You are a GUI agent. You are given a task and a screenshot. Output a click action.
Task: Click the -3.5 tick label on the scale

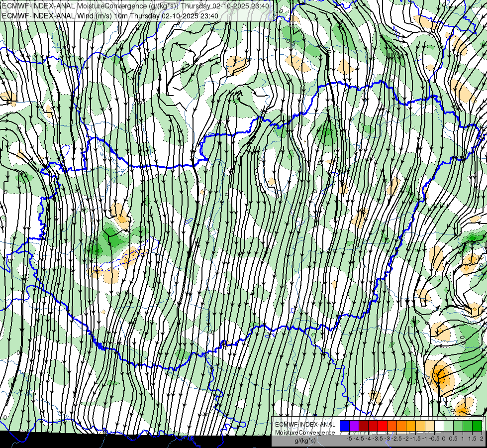click(378, 439)
